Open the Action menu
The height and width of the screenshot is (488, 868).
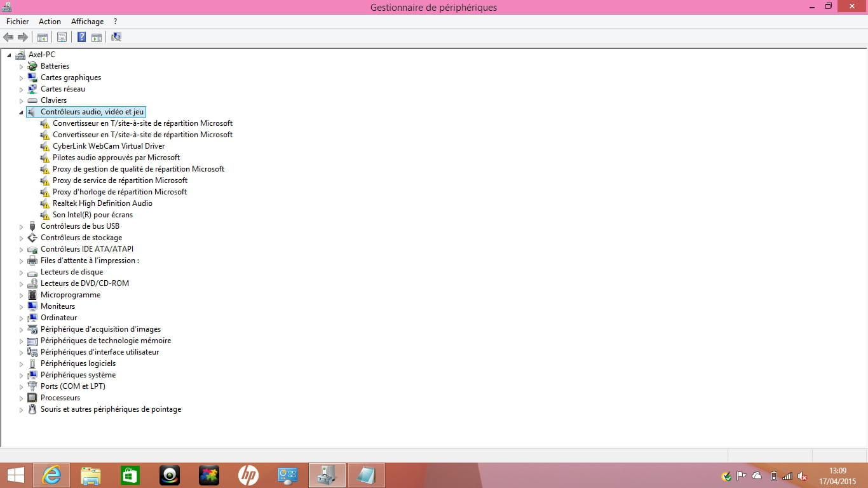pos(50,22)
